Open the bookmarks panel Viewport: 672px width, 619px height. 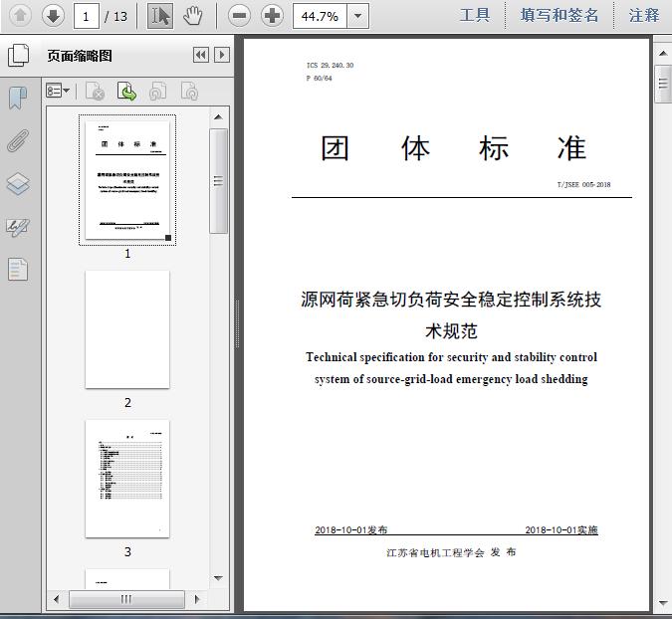point(18,98)
